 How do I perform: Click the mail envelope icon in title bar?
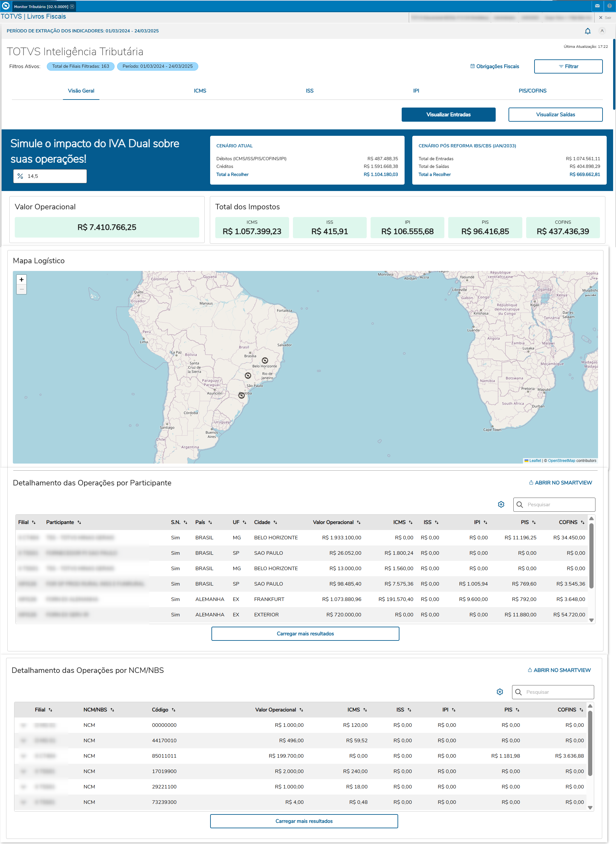(x=597, y=6)
